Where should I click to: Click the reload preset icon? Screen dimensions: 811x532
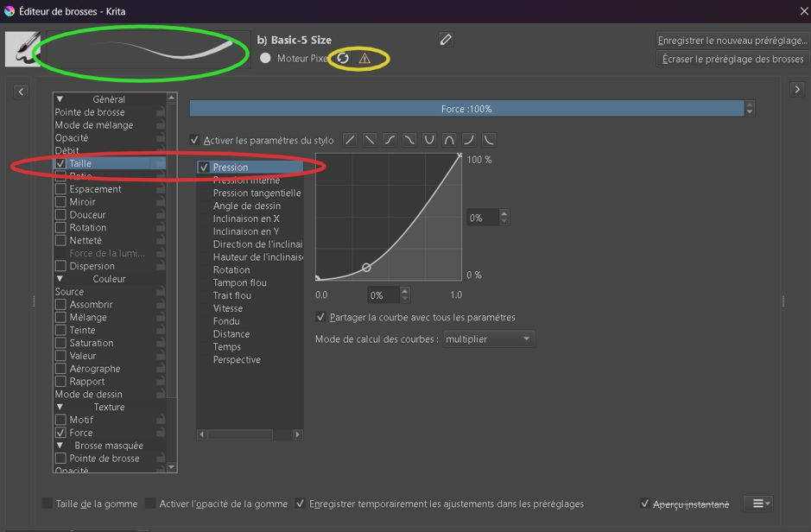343,59
